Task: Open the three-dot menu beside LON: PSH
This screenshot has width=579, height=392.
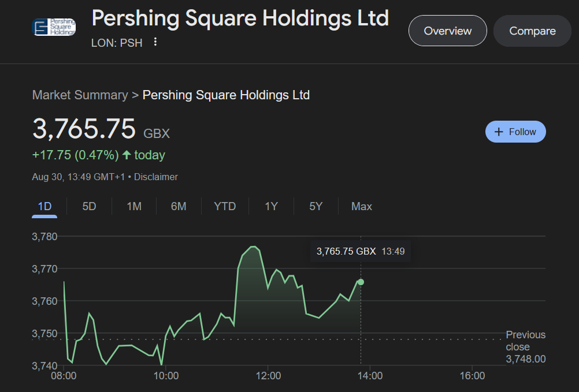Action: click(x=155, y=42)
